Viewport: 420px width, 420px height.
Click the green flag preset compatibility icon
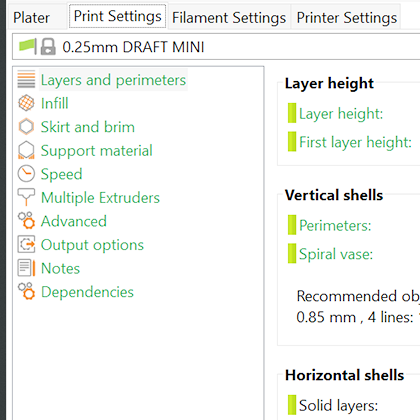tap(27, 46)
